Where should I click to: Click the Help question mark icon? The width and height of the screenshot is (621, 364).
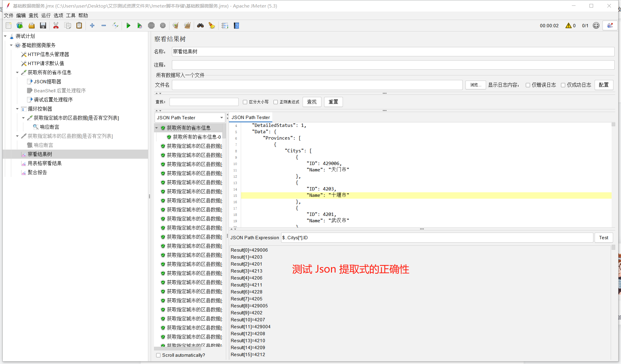pos(237,26)
